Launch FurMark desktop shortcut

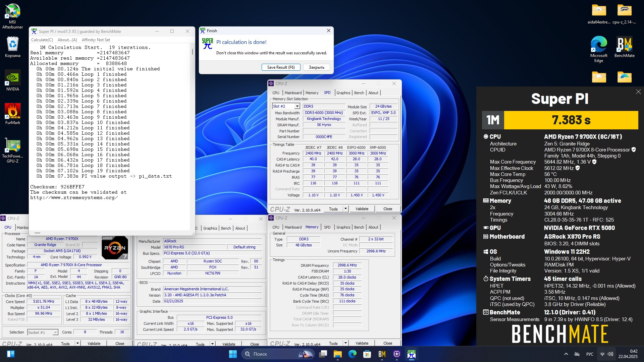[12, 114]
